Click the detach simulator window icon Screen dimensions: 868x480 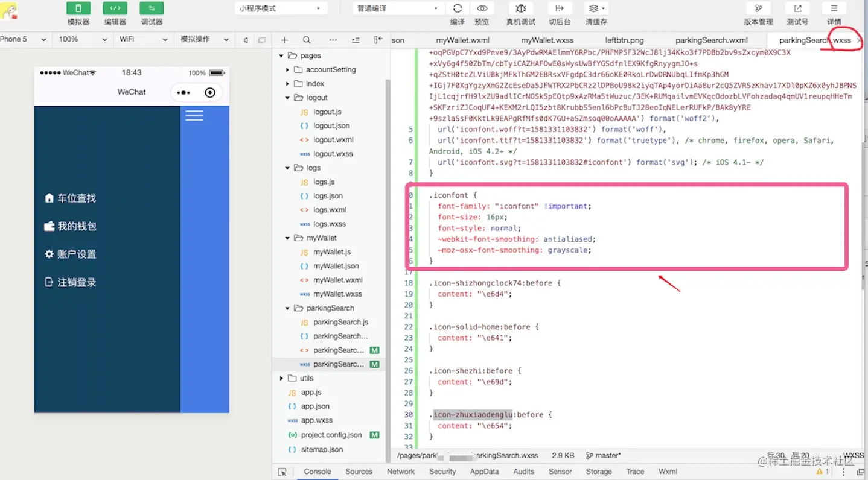pos(261,40)
